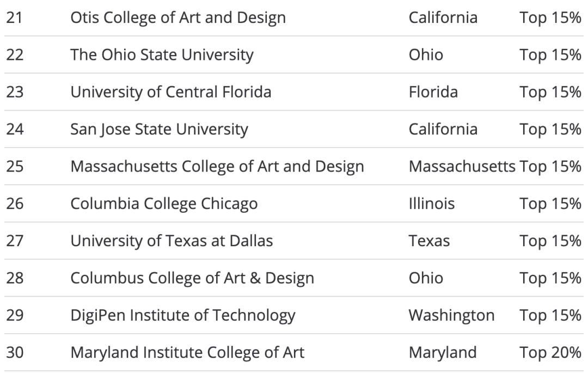Click the Florida state cell
Screen dimensions: 588x373
[433, 92]
